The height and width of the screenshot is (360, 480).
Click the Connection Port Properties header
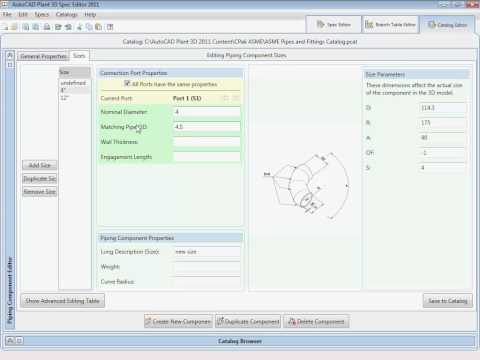click(170, 73)
